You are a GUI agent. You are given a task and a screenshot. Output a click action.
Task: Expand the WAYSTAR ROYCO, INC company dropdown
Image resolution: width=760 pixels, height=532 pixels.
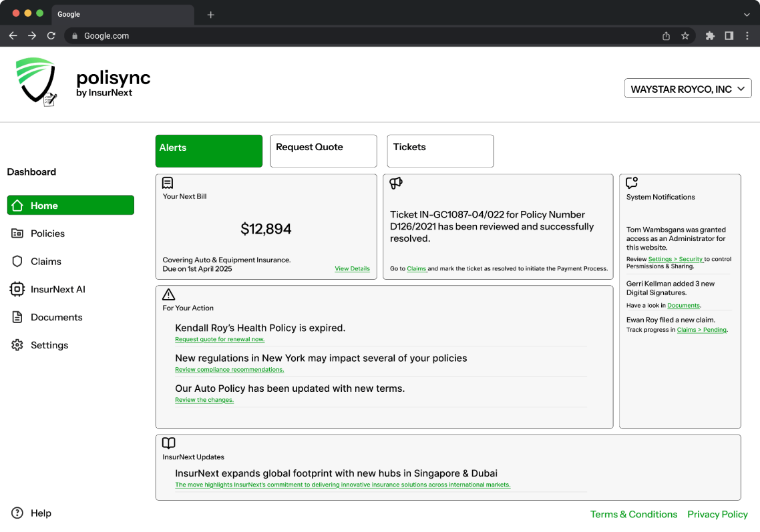[x=688, y=89]
